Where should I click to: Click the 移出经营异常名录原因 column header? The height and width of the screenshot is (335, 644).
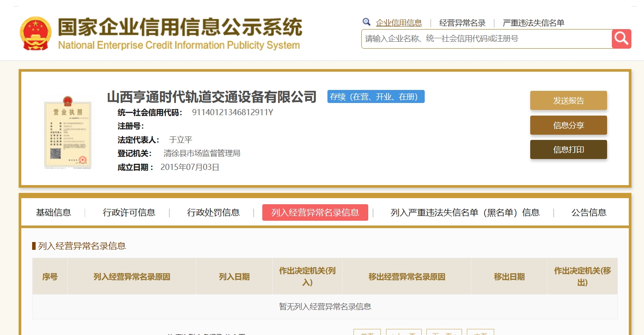407,277
